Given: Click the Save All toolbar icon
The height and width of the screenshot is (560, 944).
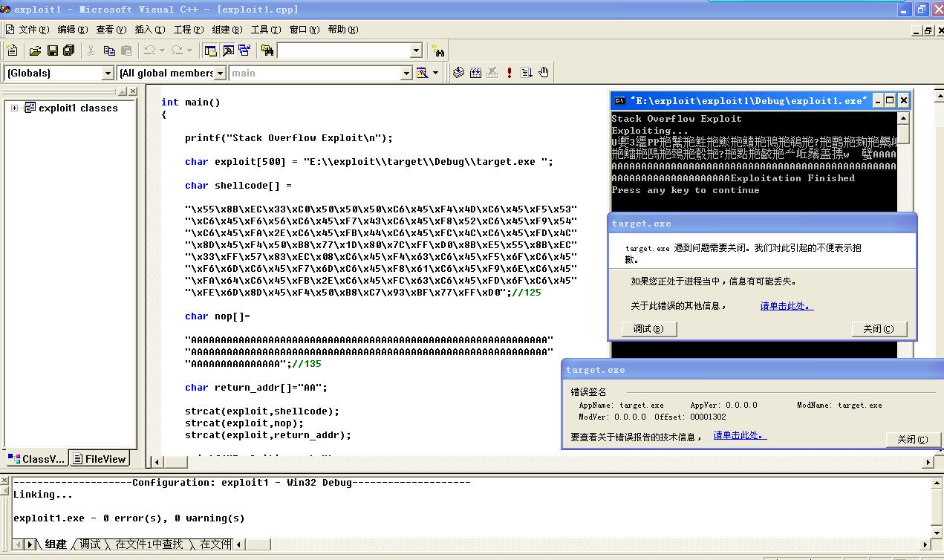Looking at the screenshot, I should tap(69, 51).
